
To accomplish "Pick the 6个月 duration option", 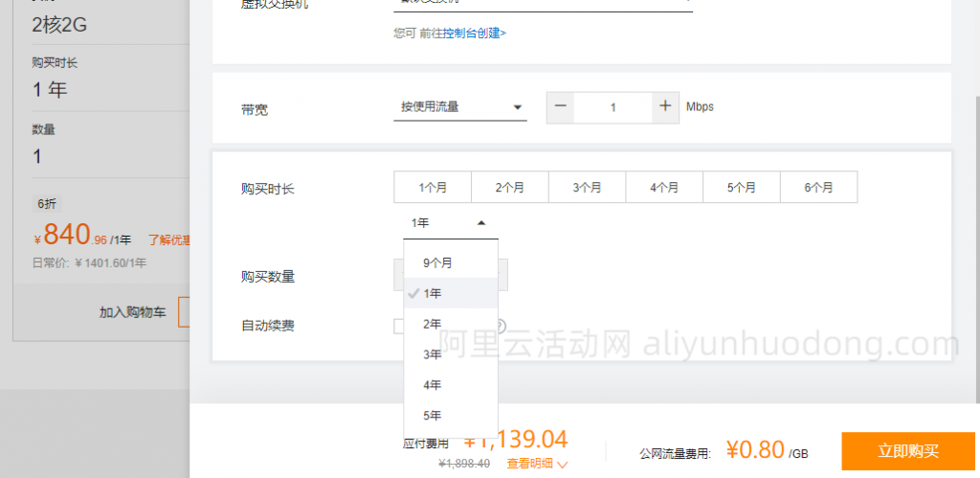I will tap(819, 188).
